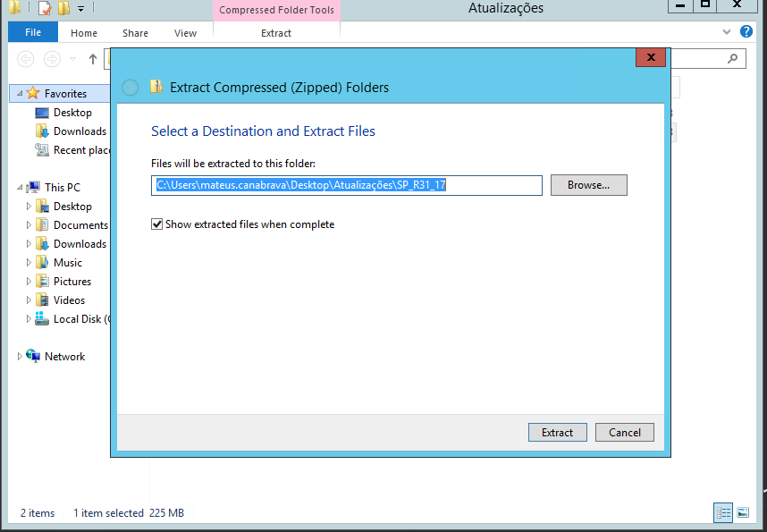Click Local Disk drive icon
Screen dimensions: 767x532
click(x=42, y=318)
